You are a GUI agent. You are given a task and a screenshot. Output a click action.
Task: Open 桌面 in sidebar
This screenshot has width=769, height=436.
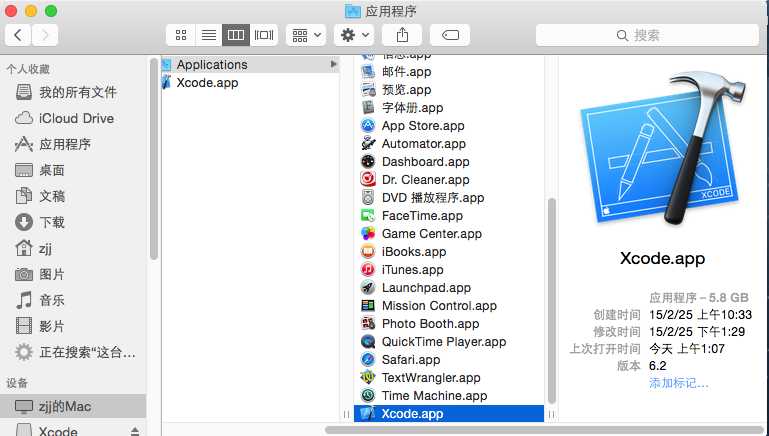[74, 170]
